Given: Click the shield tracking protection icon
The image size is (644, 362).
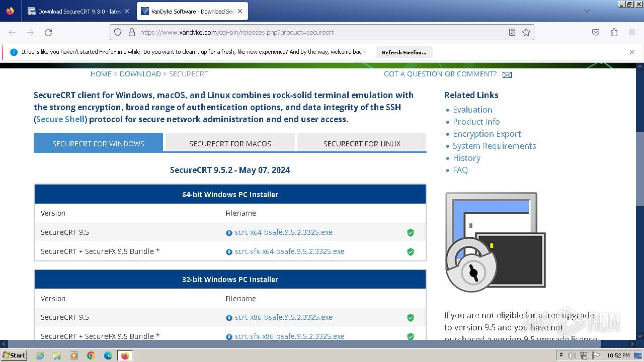Looking at the screenshot, I should coord(118,32).
